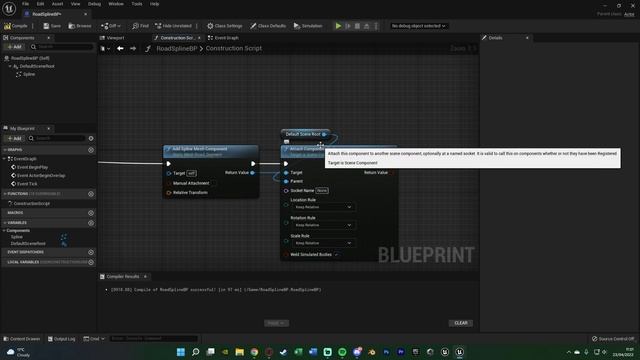This screenshot has width=640, height=360.
Task: Open the Content Drawer
Action: (x=22, y=339)
